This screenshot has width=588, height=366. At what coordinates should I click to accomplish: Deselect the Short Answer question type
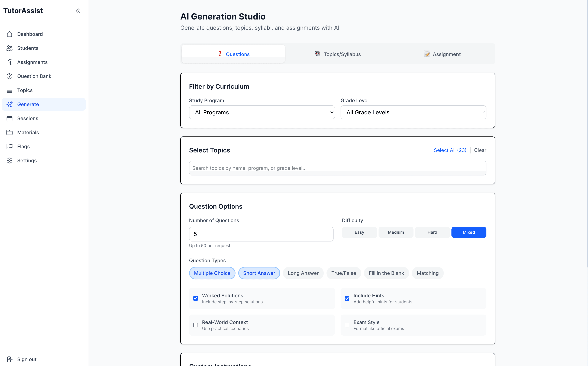(x=259, y=273)
